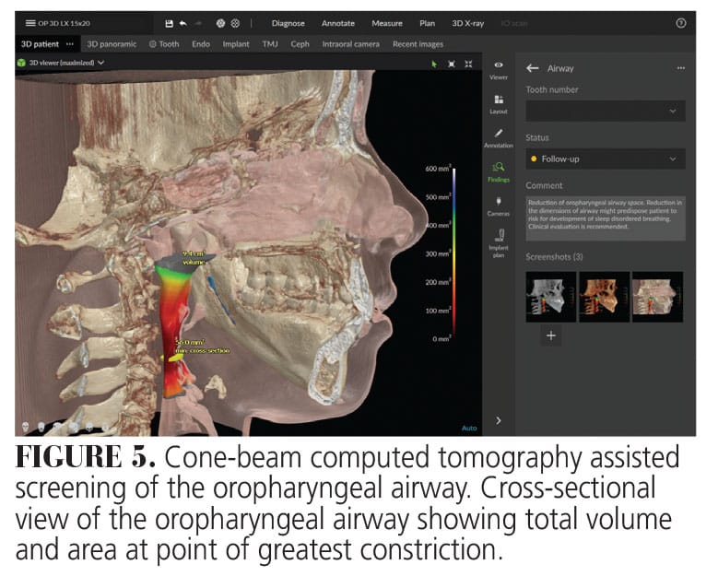This screenshot has width=718, height=588.
Task: Toggle the Auto color scale setting
Action: [x=469, y=429]
